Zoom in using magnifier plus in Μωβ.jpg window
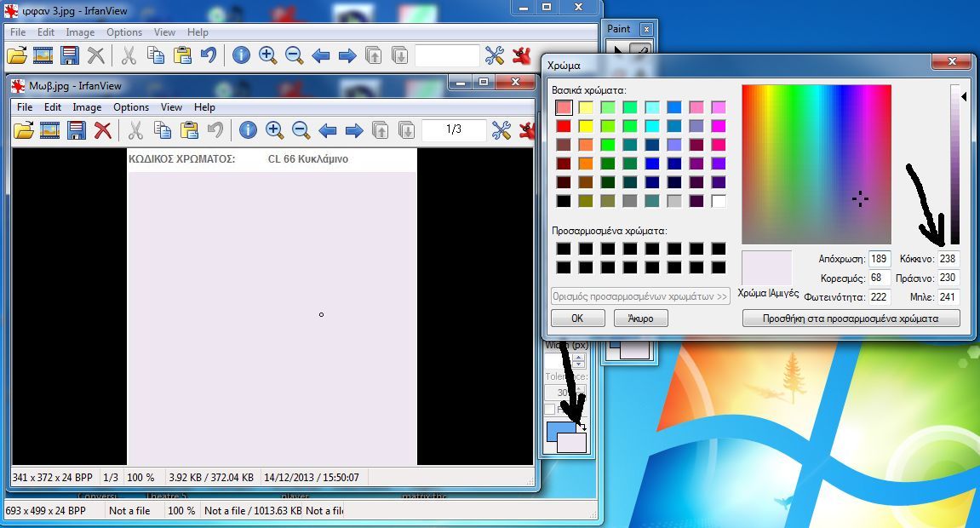 coord(274,130)
